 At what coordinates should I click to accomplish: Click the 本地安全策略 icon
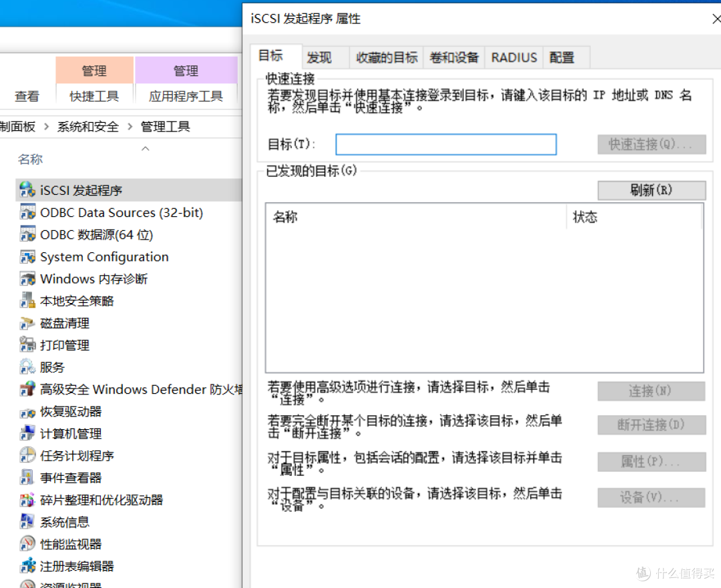point(27,300)
